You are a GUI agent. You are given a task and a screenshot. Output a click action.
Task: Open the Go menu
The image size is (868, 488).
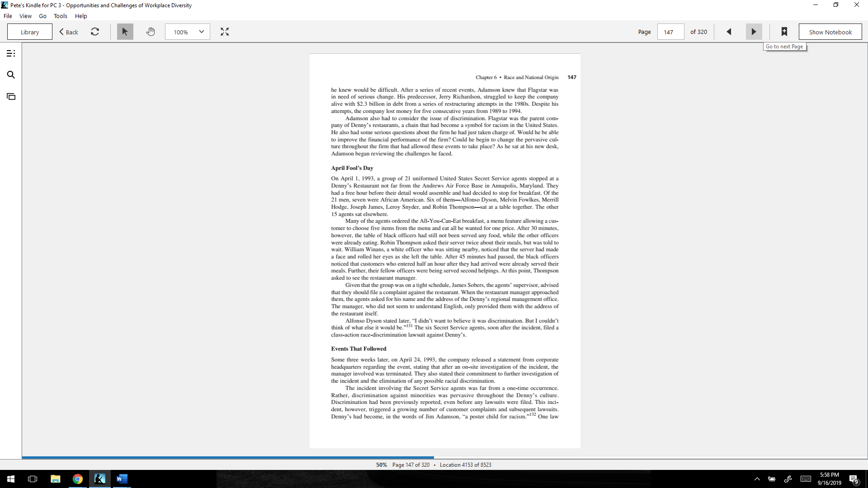click(42, 16)
